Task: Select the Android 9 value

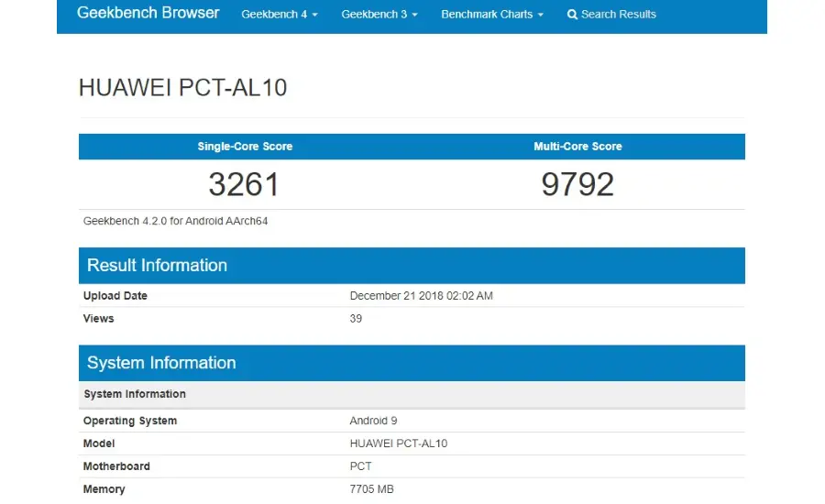Action: [373, 421]
